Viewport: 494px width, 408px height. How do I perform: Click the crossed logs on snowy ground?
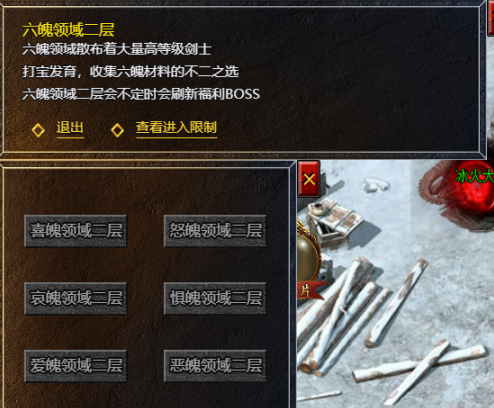(418, 368)
